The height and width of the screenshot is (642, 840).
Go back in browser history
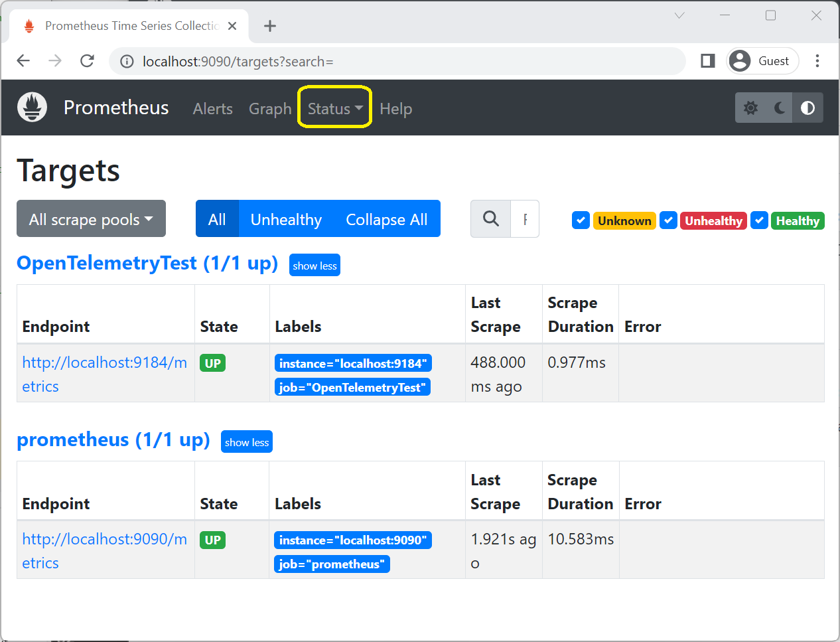(23, 61)
